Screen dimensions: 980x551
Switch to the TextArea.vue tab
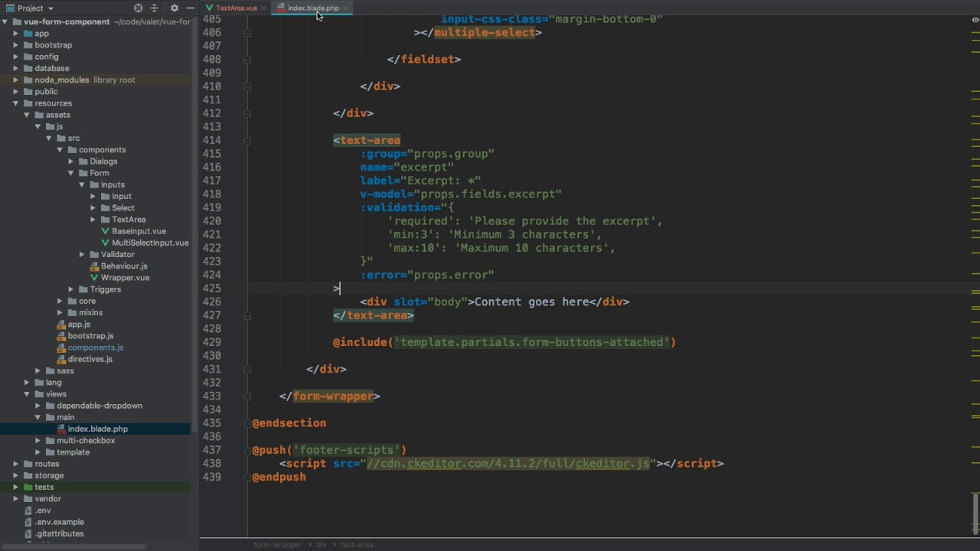click(x=236, y=8)
